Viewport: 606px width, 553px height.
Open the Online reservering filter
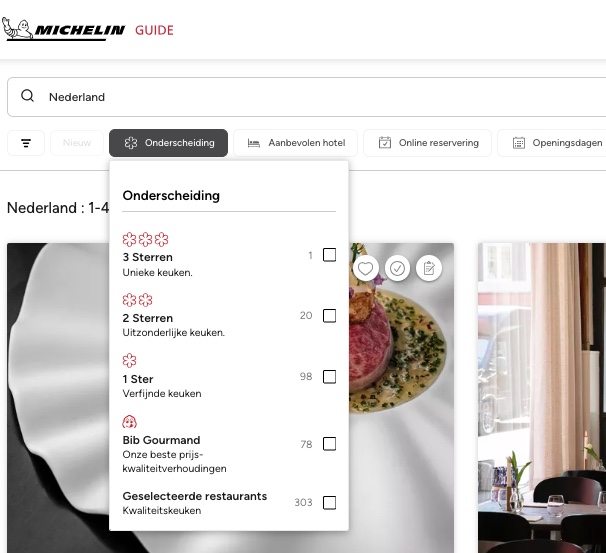tap(427, 143)
